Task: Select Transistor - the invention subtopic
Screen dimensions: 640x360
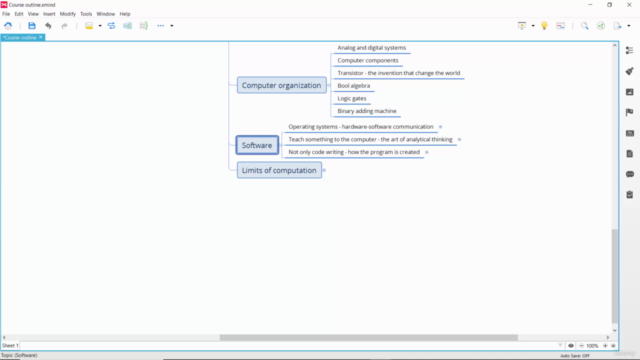Action: tap(399, 73)
